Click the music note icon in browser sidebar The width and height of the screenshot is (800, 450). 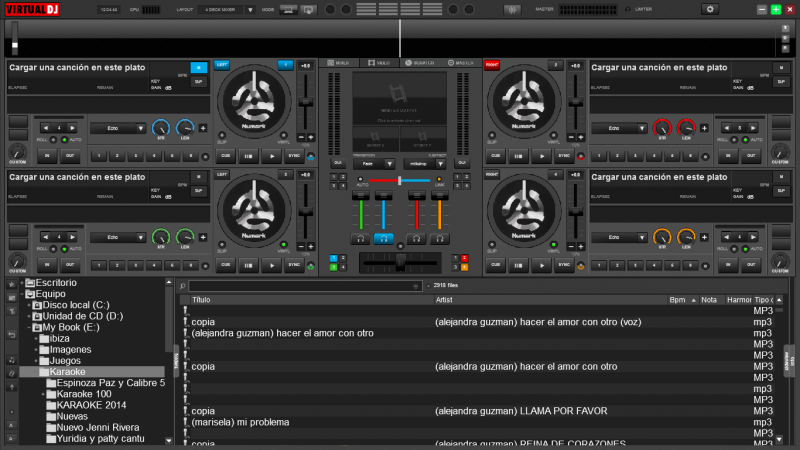coord(11,360)
